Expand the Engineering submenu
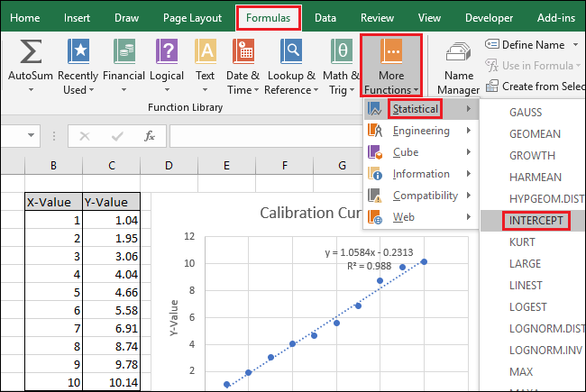The height and width of the screenshot is (392, 586). point(420,131)
